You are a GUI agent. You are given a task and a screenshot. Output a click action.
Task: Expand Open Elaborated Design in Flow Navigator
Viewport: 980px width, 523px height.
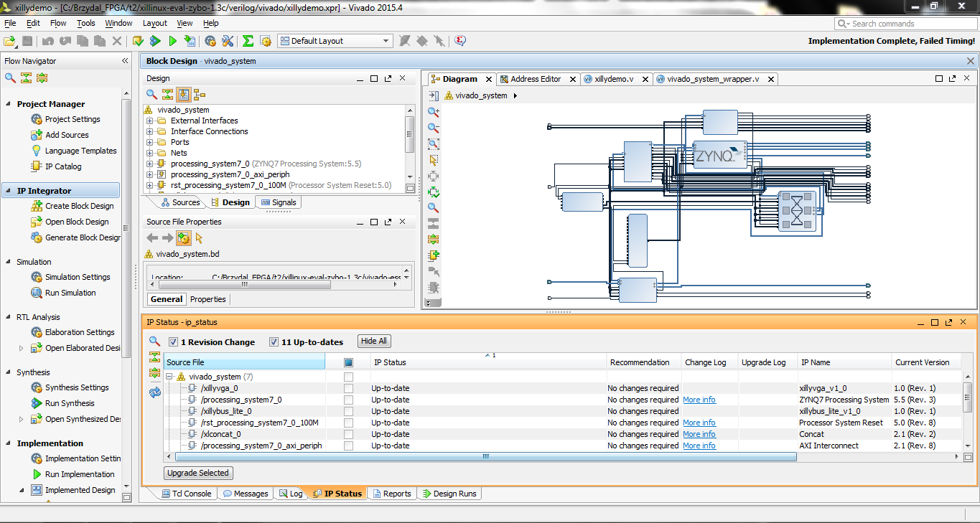[21, 348]
